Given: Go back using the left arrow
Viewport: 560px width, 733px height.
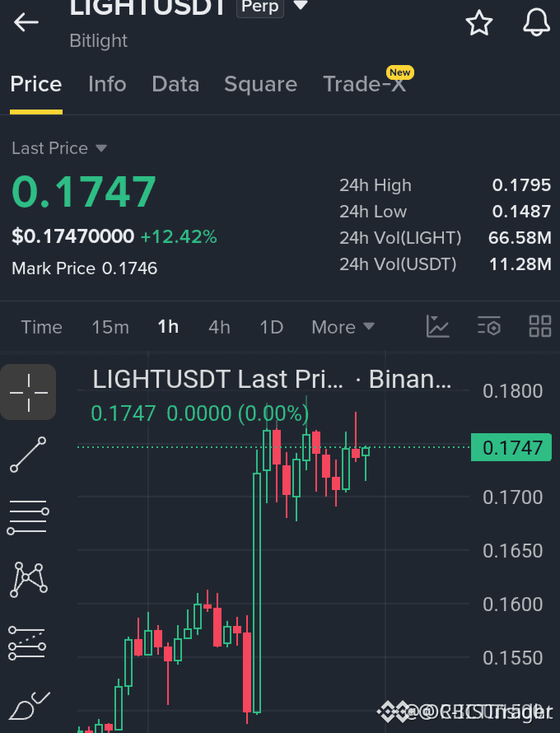Looking at the screenshot, I should tap(26, 22).
